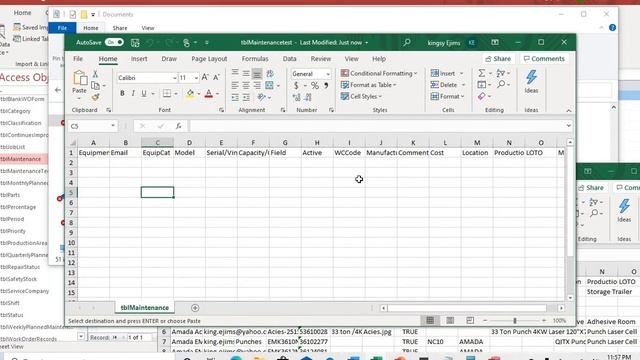
Task: Switch to the Review tab
Action: tap(321, 59)
